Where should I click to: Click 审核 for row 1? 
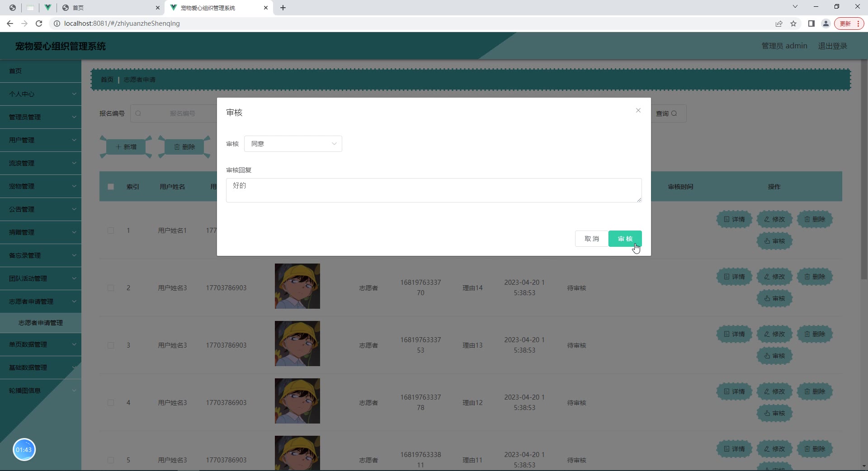click(x=774, y=241)
